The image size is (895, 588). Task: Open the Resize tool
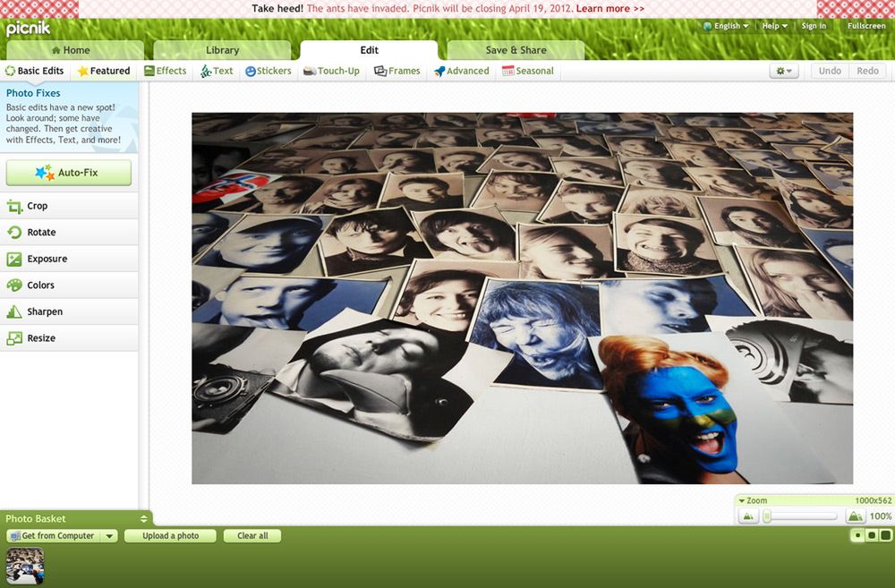click(x=69, y=338)
